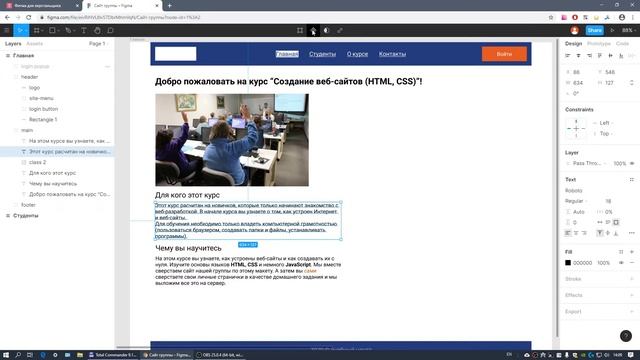Select the Text tool
Image resolution: width=640 pixels, height=360 pixels.
pos(84,30)
